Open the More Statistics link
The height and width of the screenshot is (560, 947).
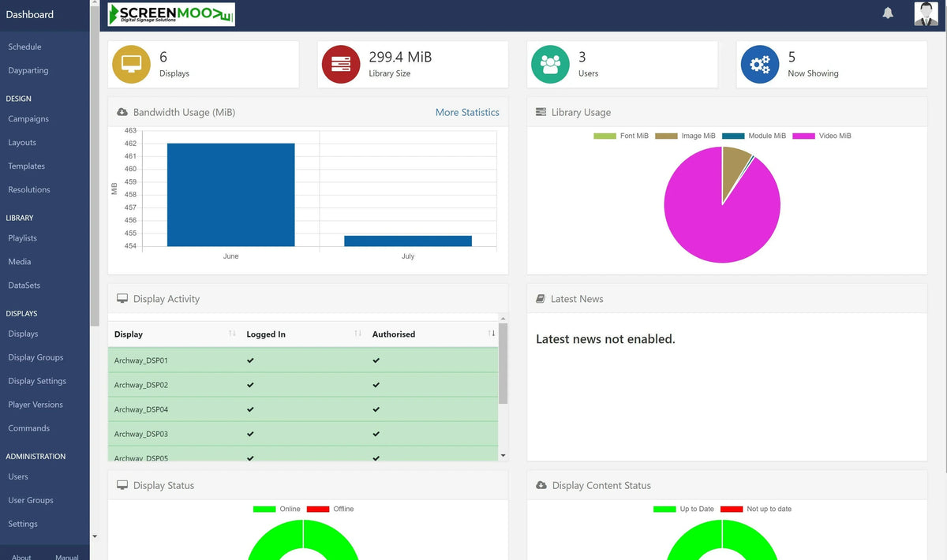pos(467,112)
